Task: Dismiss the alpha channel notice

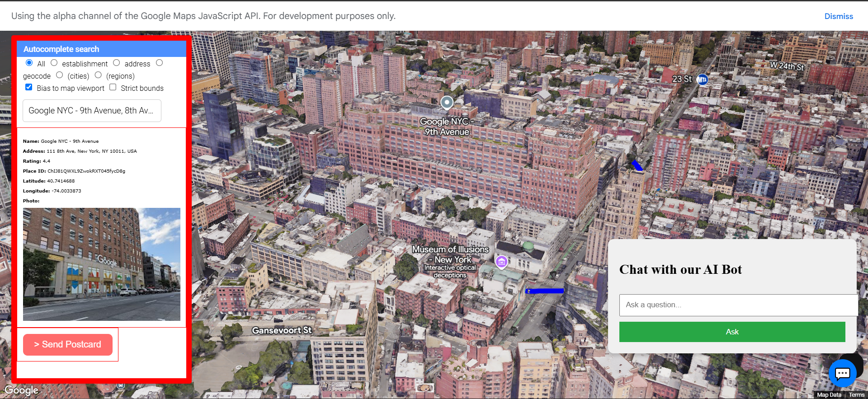Action: point(839,16)
